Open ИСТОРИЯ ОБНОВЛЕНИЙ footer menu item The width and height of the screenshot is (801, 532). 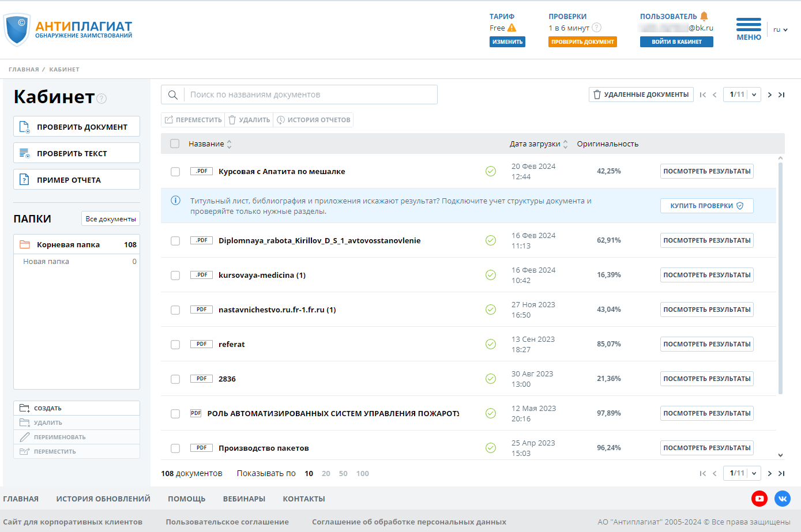[103, 499]
